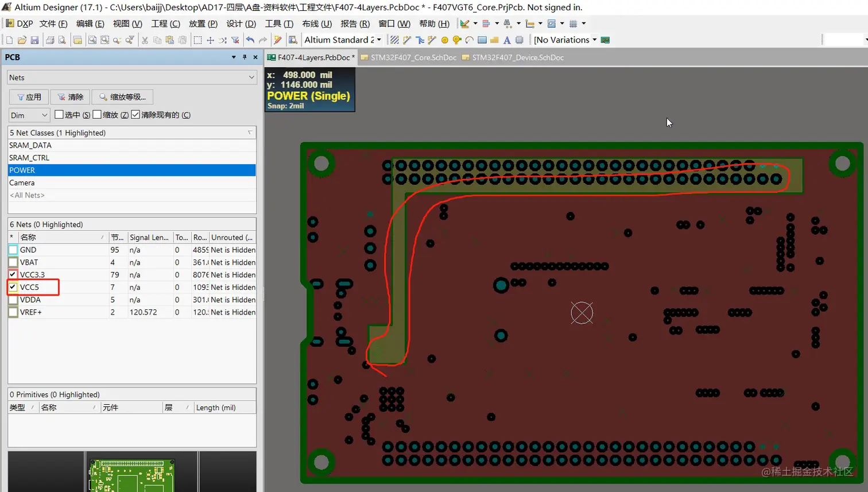Select the Place Pad tool
This screenshot has height=492, width=868.
[444, 40]
